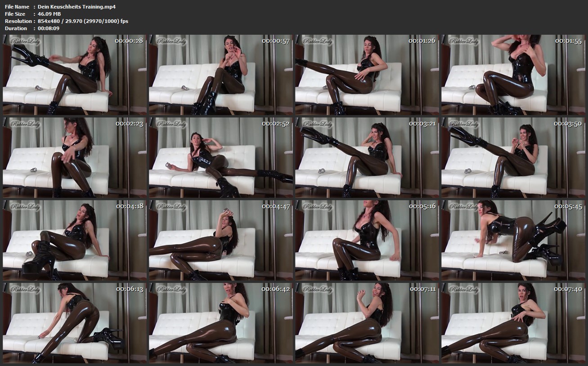Screen dimensions: 588x366
Task: Click the 00:08:09 duration value
Action: click(49, 28)
